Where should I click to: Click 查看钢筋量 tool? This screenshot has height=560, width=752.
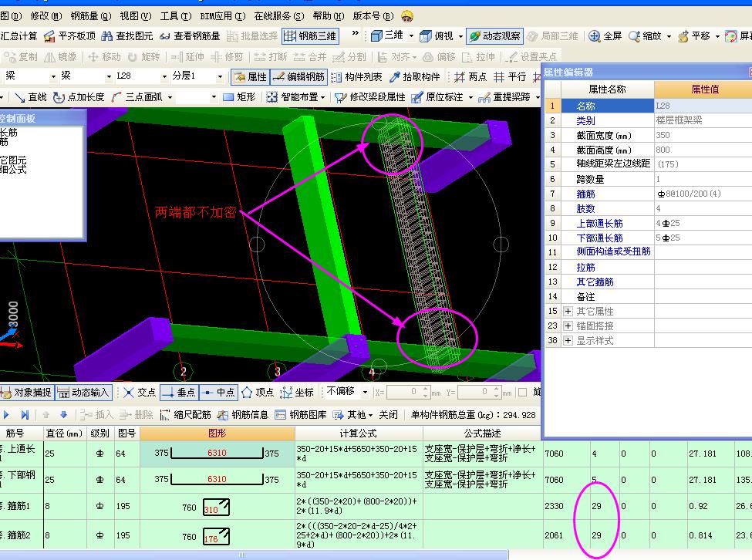[x=190, y=36]
